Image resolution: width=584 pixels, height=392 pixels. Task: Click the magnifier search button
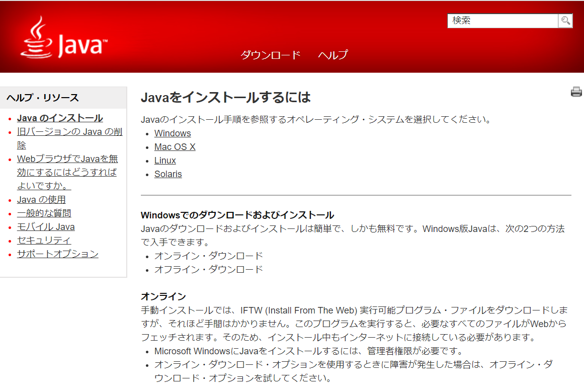coord(565,21)
